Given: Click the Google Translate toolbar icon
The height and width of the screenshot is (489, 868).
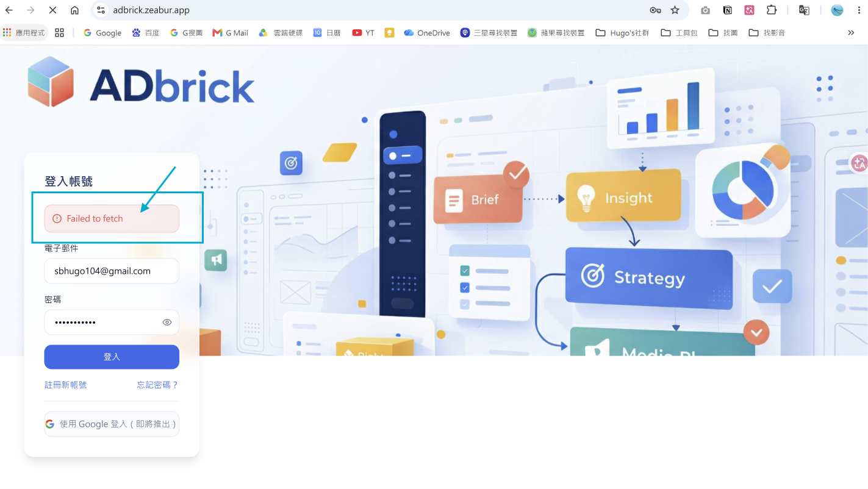Looking at the screenshot, I should (804, 10).
